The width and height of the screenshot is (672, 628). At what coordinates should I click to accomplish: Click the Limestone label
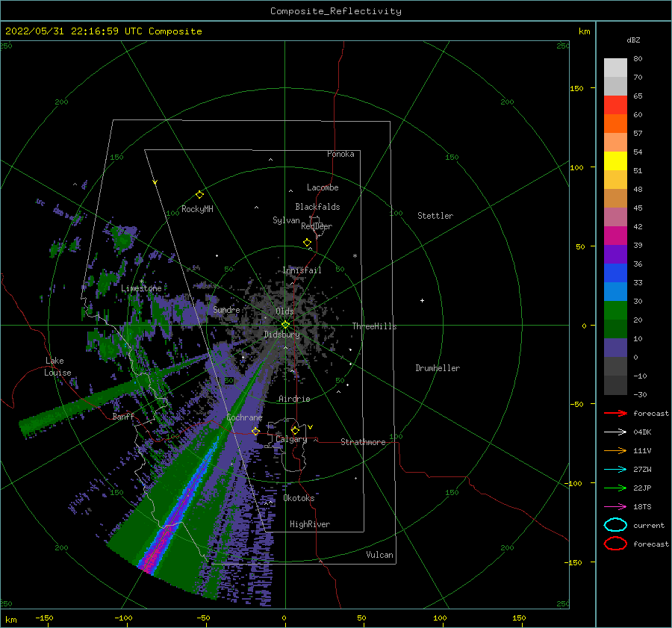click(141, 288)
